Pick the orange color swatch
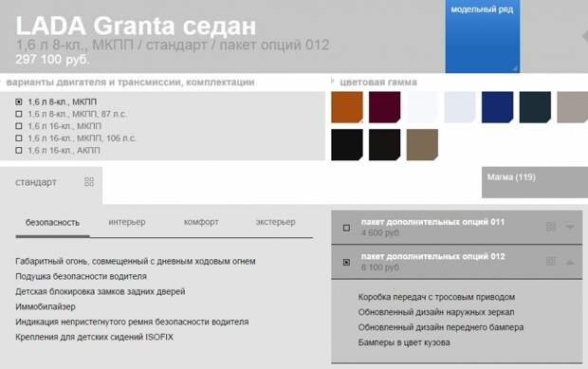Screen dimensions: 588x369 coord(347,107)
